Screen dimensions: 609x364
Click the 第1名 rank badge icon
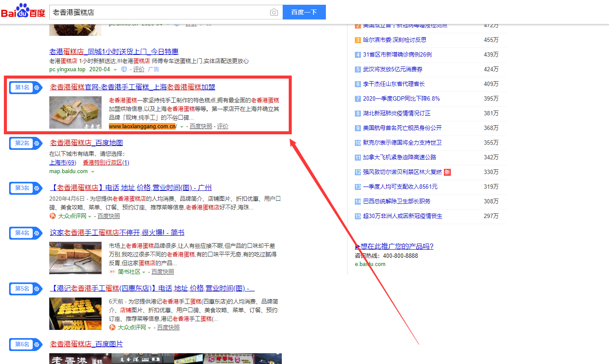tap(26, 87)
